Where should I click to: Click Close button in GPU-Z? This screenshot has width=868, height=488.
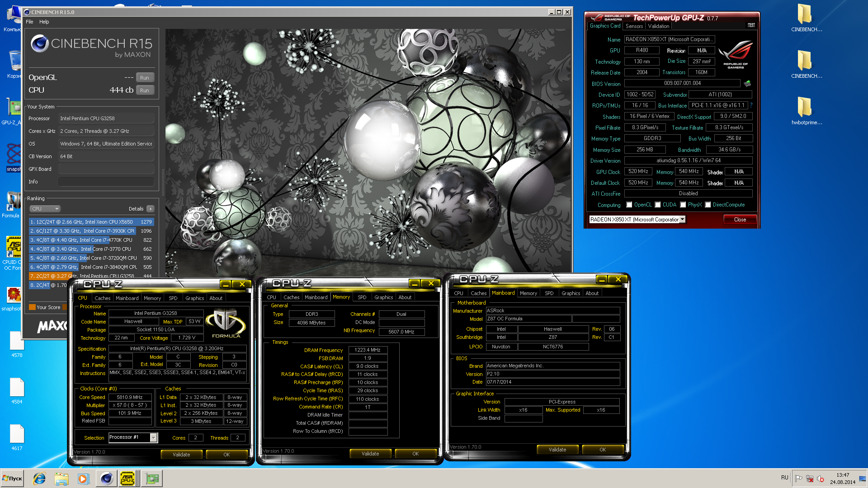[740, 219]
